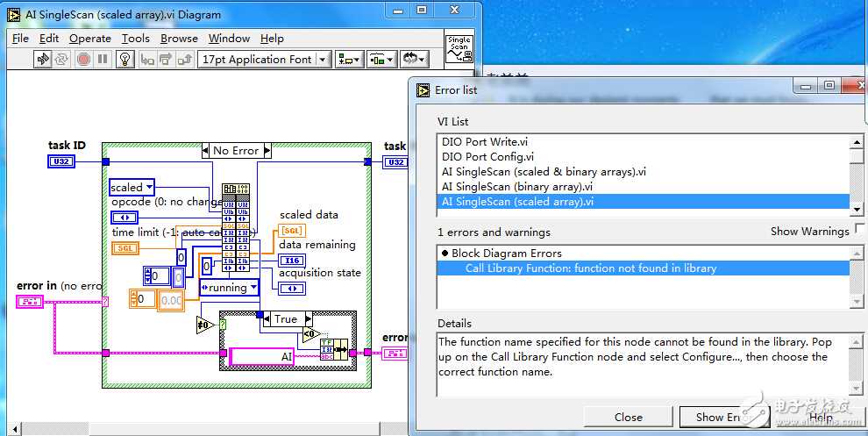Open the Align Objects dropdown
868x436 pixels.
tap(349, 60)
